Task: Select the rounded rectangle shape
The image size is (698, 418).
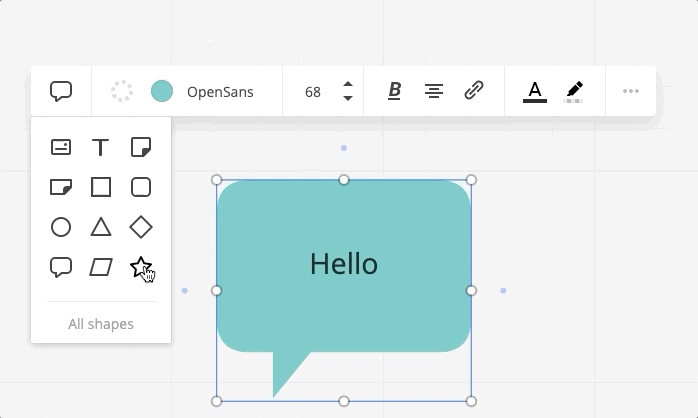Action: 141,187
